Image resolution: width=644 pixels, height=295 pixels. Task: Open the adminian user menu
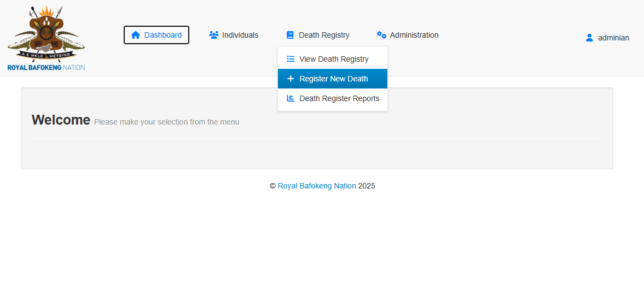pyautogui.click(x=613, y=38)
